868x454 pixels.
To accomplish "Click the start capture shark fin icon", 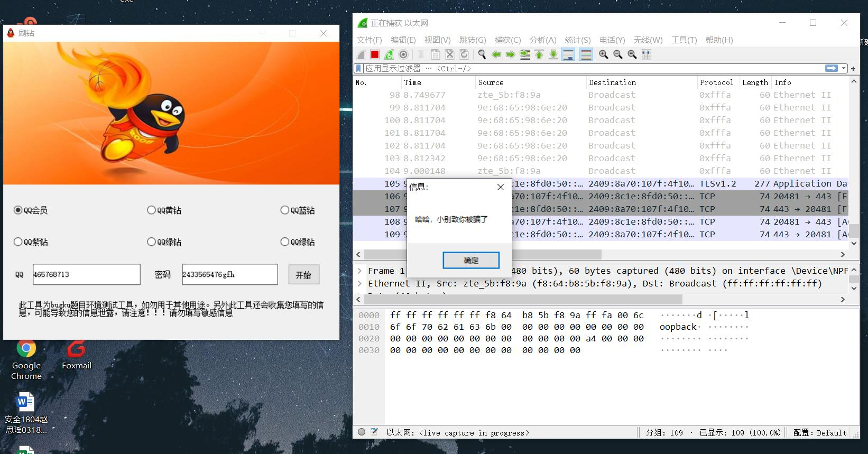I will point(361,54).
